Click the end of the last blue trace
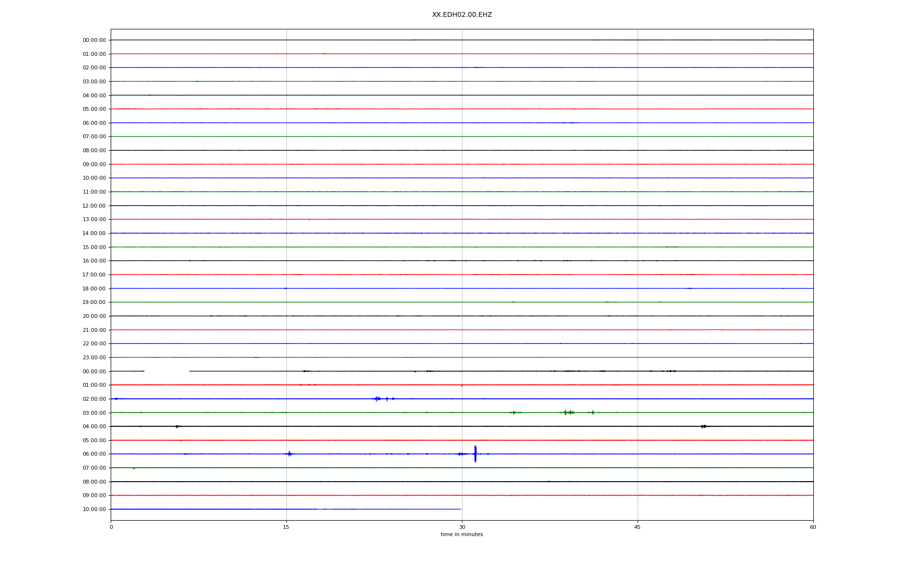Screen dimensions: 924x578 [x=461, y=509]
